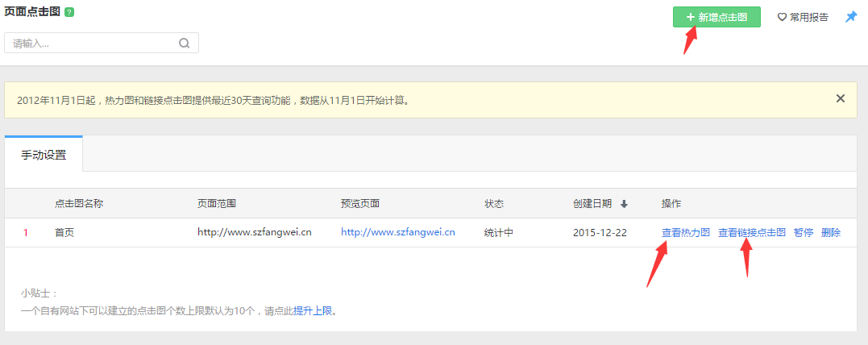Dismiss the yellow notice banner
Image resolution: width=868 pixels, height=345 pixels.
[x=840, y=98]
